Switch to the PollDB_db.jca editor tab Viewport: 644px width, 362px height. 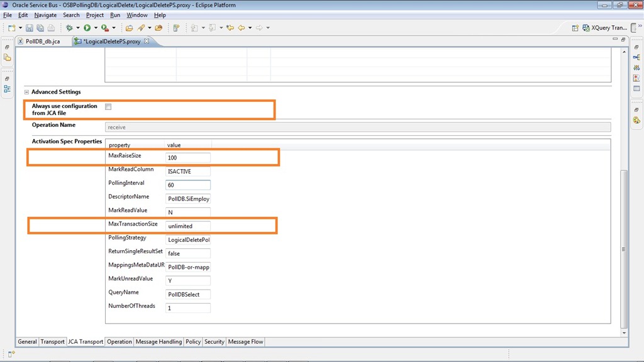(x=42, y=41)
